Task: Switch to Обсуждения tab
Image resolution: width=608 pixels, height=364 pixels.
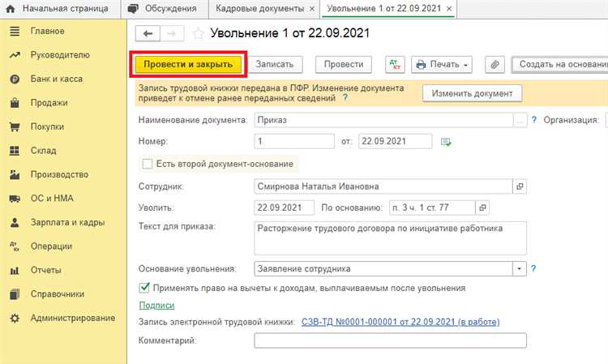Action: pyautogui.click(x=165, y=9)
